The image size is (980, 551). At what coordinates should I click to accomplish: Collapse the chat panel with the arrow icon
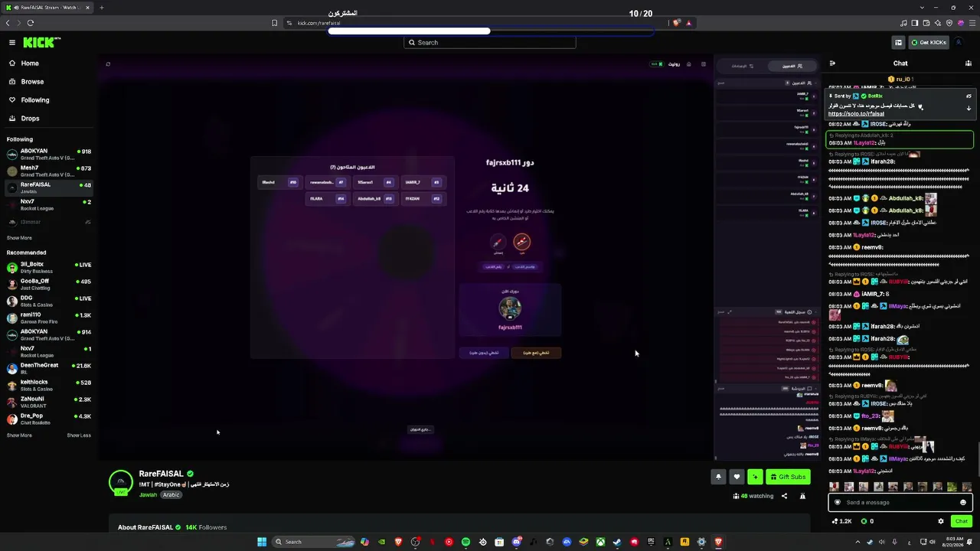click(832, 64)
